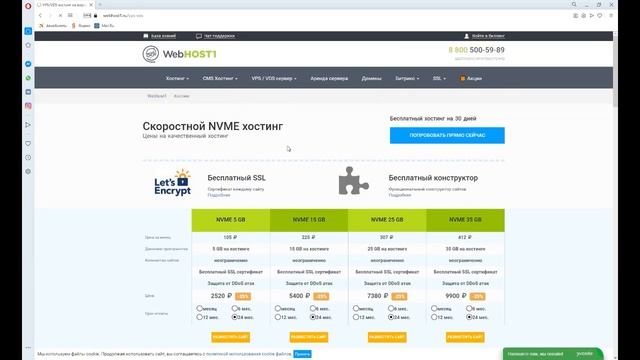Click the order button under NVME 5 GB
Image resolution: width=640 pixels, height=360 pixels.
tap(231, 337)
